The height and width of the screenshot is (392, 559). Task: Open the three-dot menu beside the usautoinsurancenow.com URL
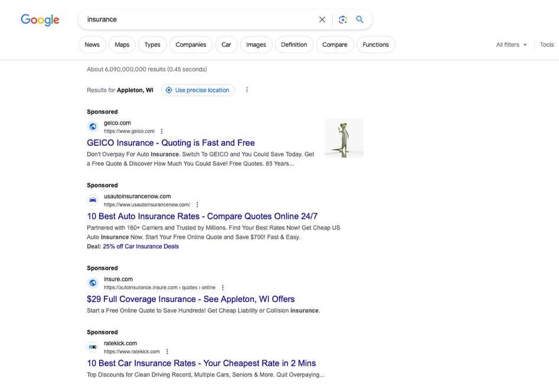(x=197, y=205)
